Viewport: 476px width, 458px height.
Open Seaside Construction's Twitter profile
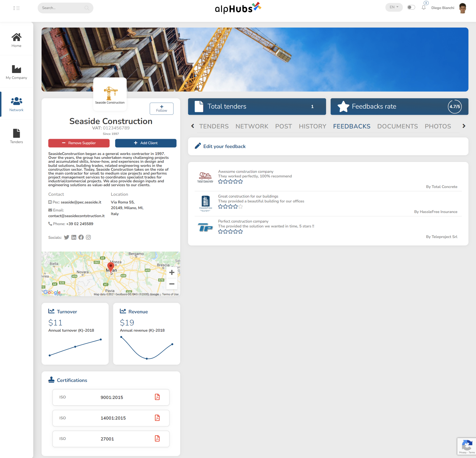67,237
